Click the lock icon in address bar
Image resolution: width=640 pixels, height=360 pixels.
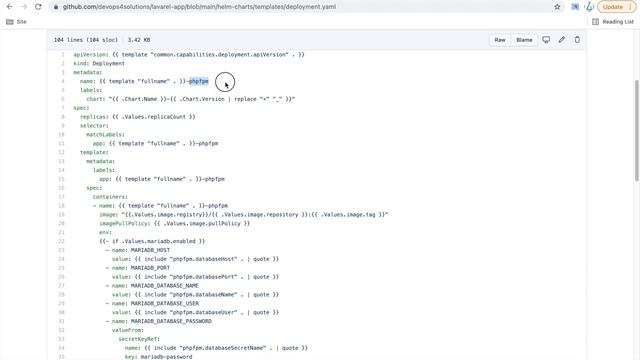[x=56, y=7]
